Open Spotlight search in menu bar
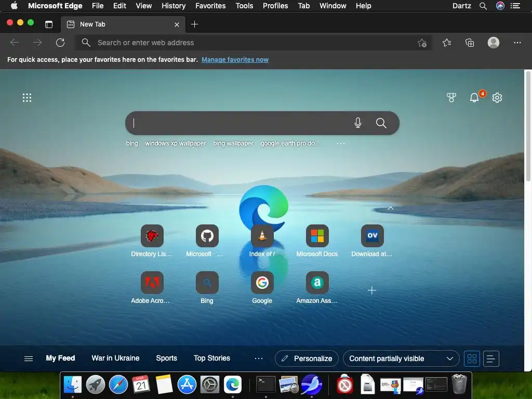The width and height of the screenshot is (532, 399). point(483,6)
